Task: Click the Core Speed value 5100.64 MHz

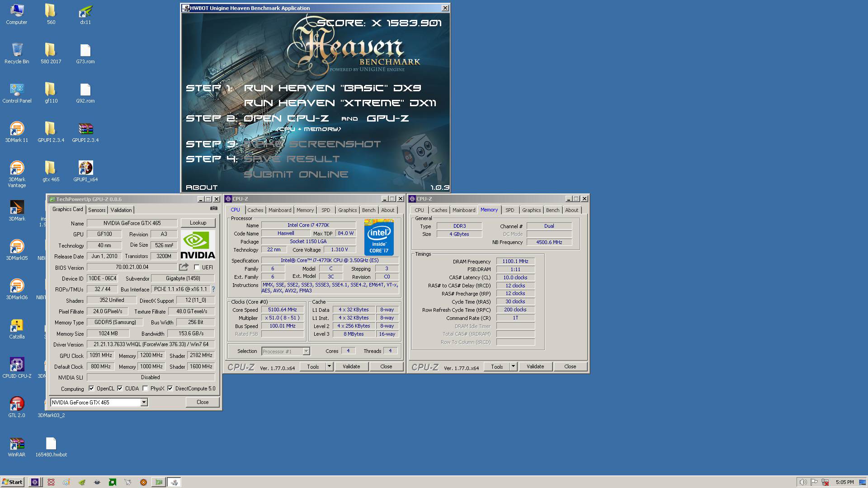Action: 283,310
